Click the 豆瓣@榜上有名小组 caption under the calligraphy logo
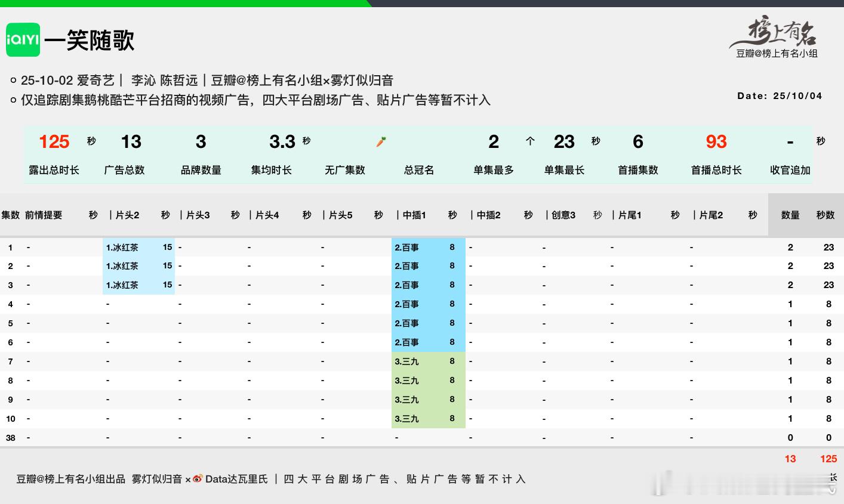 click(777, 54)
